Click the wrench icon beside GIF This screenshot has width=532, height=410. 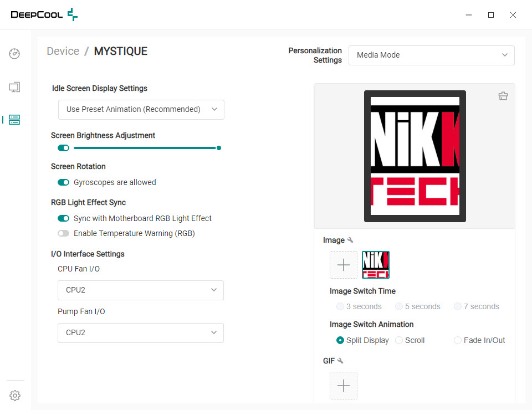[x=340, y=361]
